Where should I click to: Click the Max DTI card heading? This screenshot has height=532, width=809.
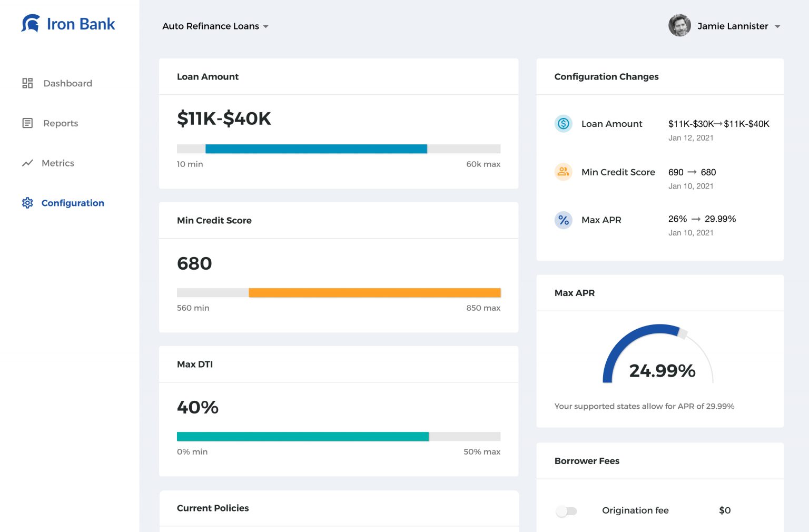[195, 364]
